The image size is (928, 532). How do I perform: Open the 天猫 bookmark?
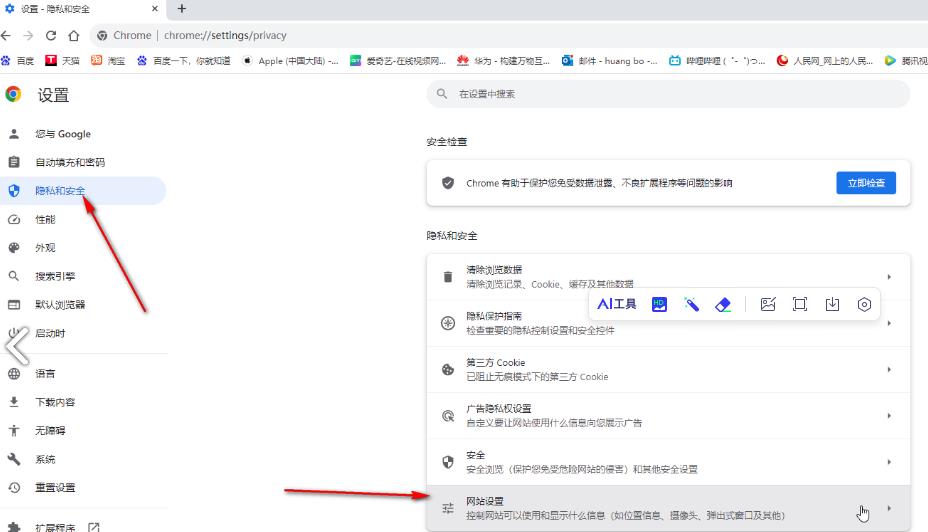pyautogui.click(x=62, y=60)
